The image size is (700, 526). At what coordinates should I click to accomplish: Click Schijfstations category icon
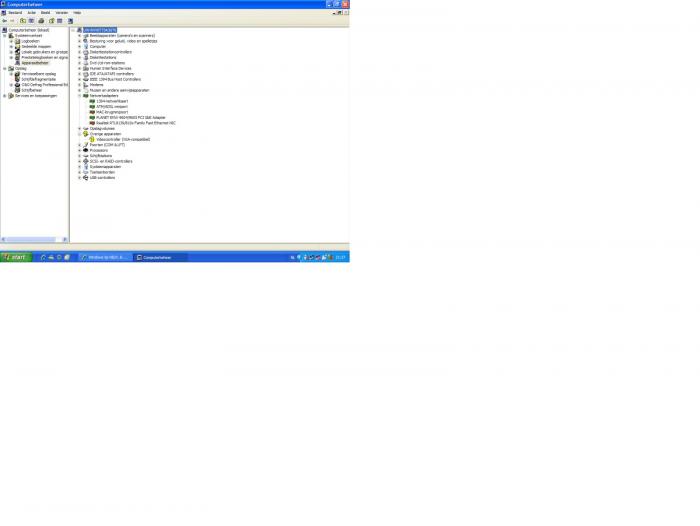[x=86, y=156]
